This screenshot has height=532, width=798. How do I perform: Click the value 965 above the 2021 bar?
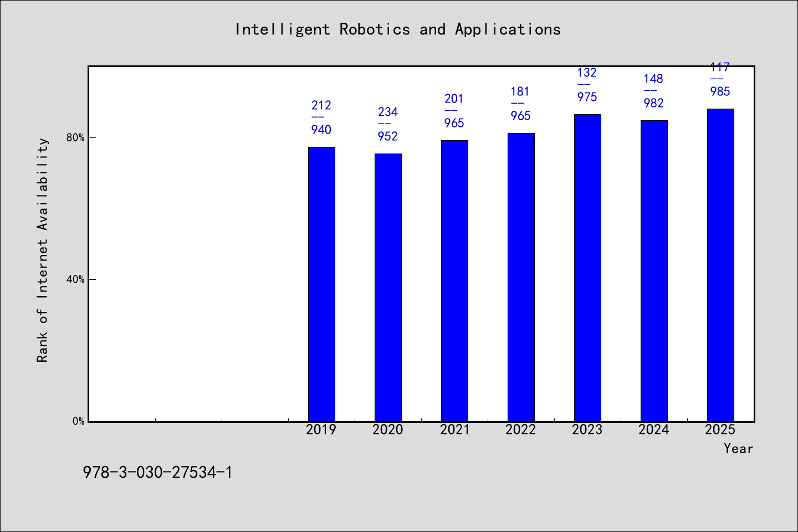(x=454, y=123)
